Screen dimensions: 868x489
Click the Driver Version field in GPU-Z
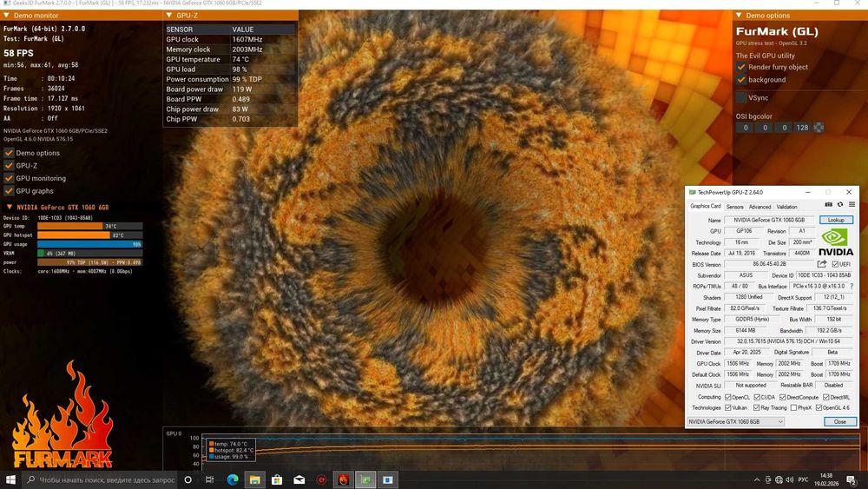click(788, 341)
